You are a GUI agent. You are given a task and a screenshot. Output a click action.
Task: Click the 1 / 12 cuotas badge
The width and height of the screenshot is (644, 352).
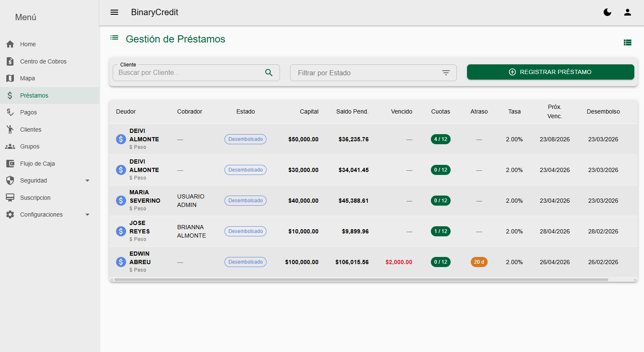click(441, 231)
